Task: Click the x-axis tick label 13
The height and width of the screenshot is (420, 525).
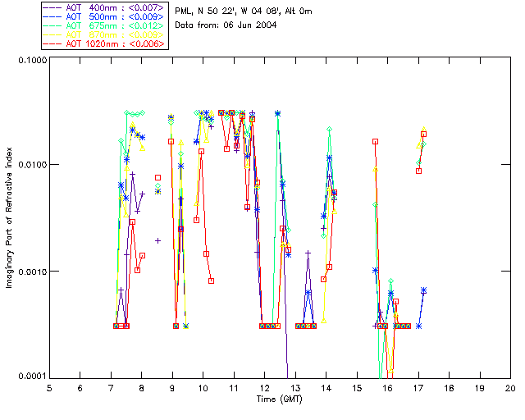Action: tap(295, 388)
